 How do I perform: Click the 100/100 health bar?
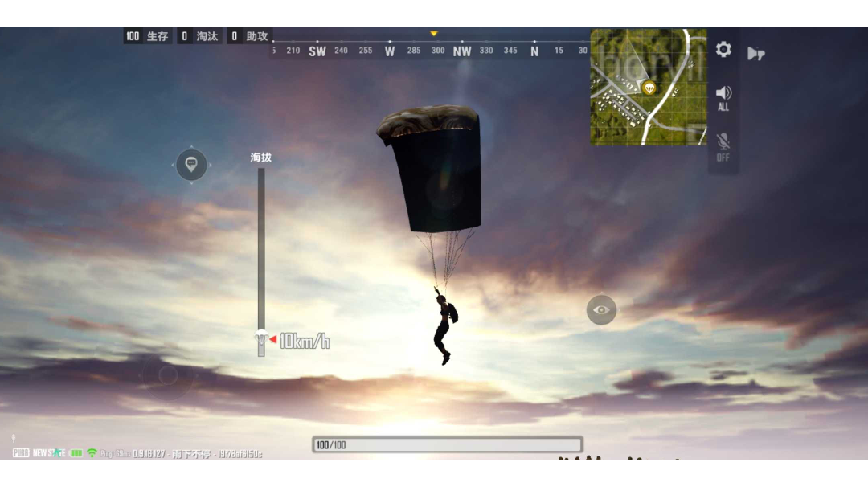pyautogui.click(x=447, y=444)
